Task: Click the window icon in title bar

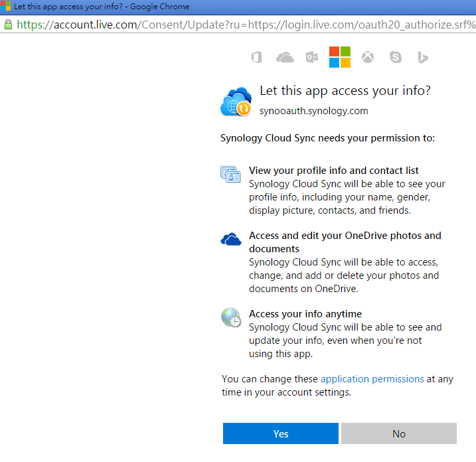Action: click(6, 6)
